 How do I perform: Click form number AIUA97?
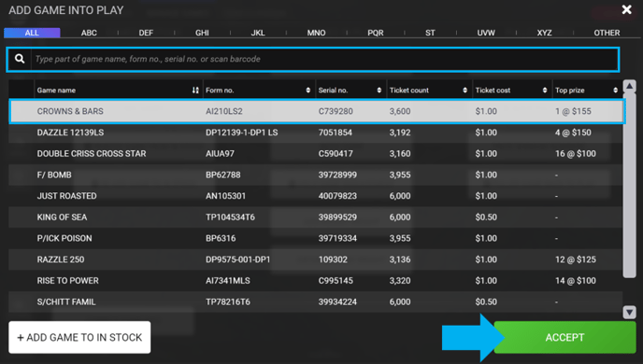point(220,154)
